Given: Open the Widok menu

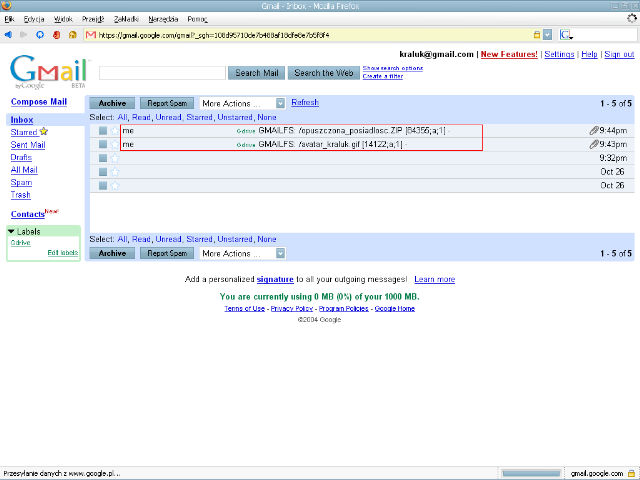Looking at the screenshot, I should click(63, 19).
